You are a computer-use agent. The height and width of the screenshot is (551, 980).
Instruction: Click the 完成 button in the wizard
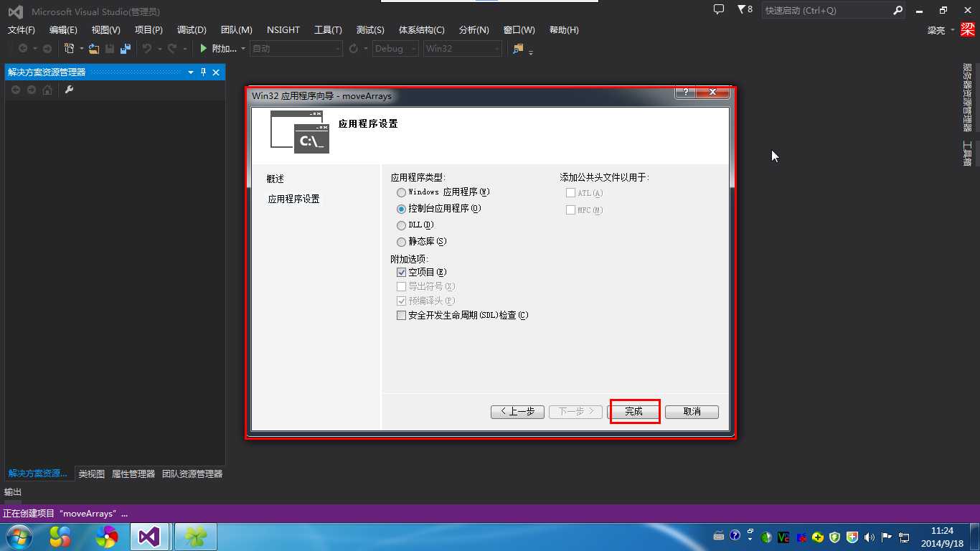pos(633,412)
